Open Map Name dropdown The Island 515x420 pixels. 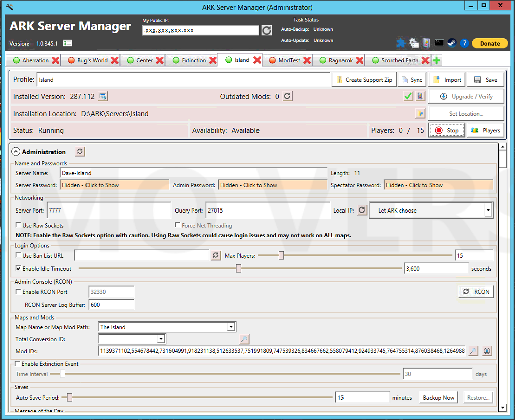pyautogui.click(x=231, y=327)
